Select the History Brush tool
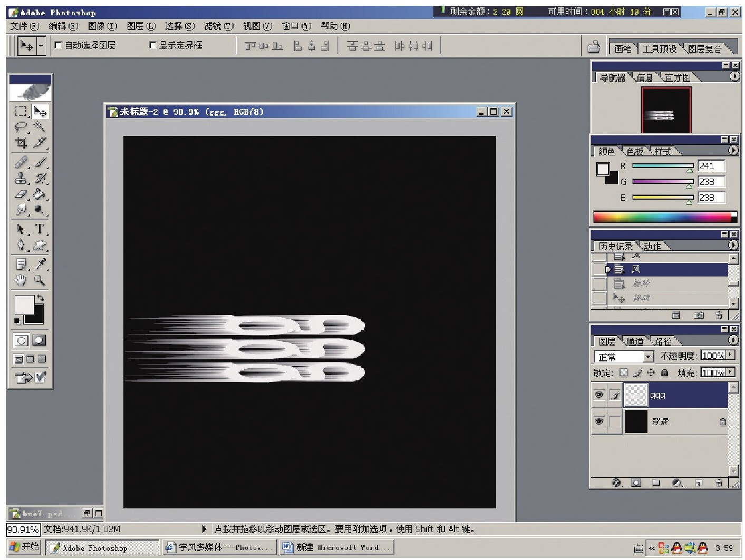This screenshot has width=745, height=560. tap(40, 178)
